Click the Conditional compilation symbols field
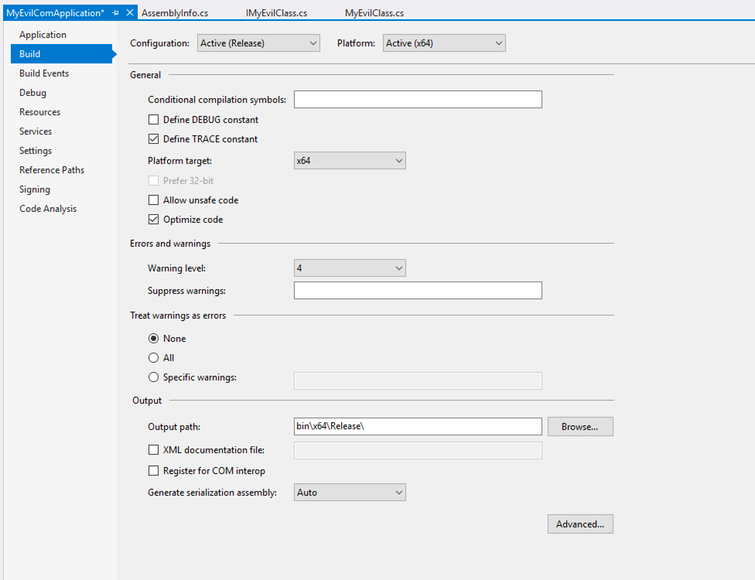Screen dimensions: 755x580 click(x=418, y=100)
